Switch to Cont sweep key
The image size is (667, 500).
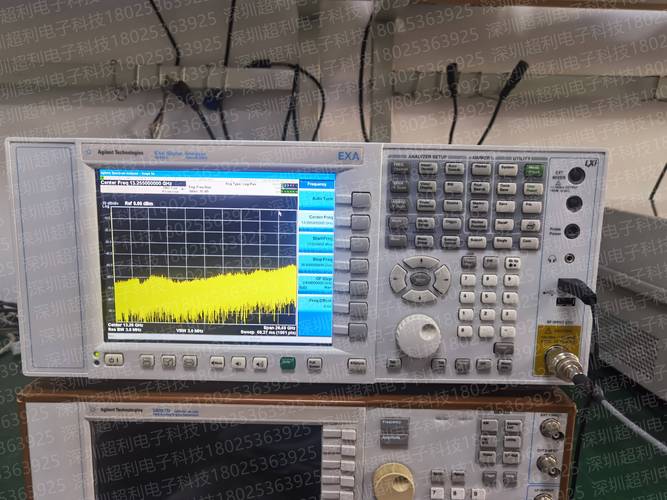tap(529, 243)
